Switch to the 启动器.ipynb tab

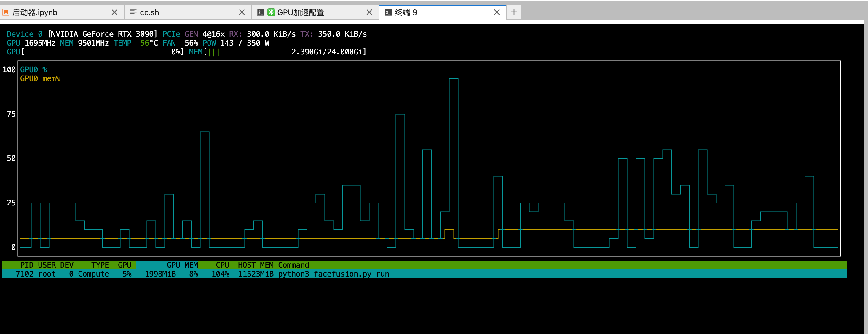[x=35, y=12]
